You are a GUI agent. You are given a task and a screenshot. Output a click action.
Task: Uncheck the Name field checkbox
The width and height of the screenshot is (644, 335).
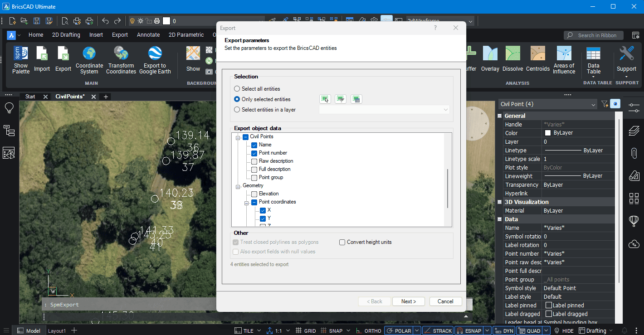(x=254, y=145)
